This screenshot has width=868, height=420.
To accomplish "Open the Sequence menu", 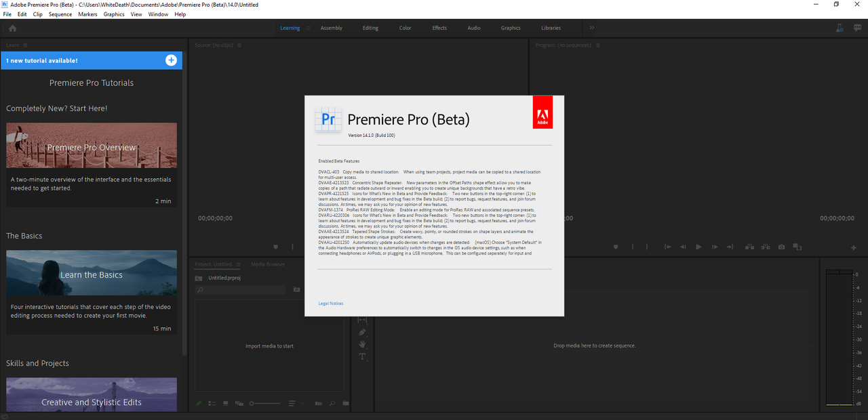I will tap(60, 14).
